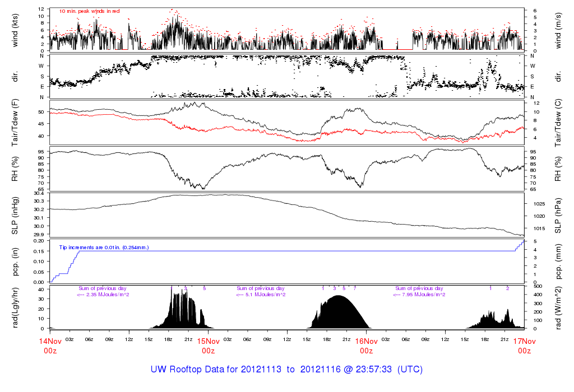This screenshot has height=392, width=574.
Task: Click the 'pcp. (mm)' axis label
Action: [559, 262]
